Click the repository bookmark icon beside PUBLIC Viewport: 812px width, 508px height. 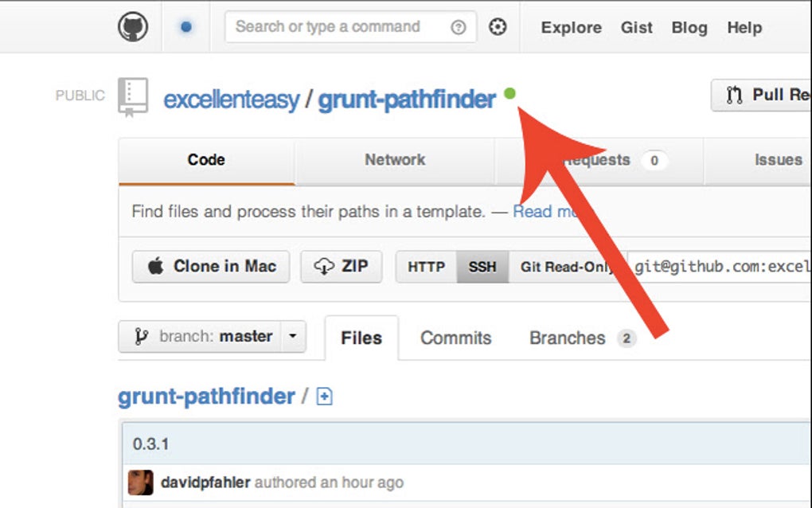pos(132,96)
